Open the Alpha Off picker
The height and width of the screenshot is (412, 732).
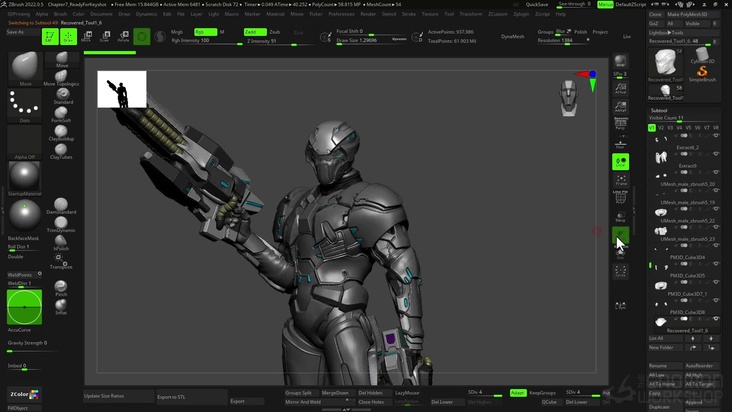tap(25, 142)
